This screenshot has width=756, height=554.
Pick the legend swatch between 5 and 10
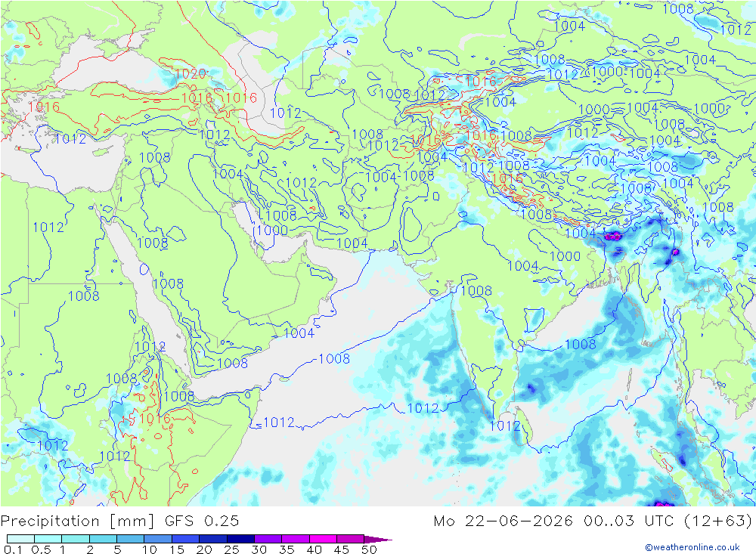(130, 539)
